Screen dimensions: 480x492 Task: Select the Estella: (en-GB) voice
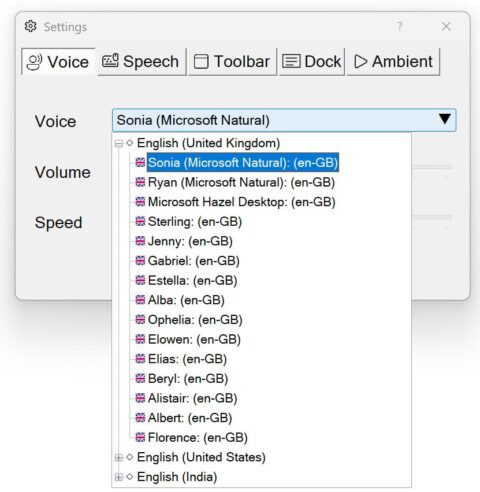pos(192,281)
